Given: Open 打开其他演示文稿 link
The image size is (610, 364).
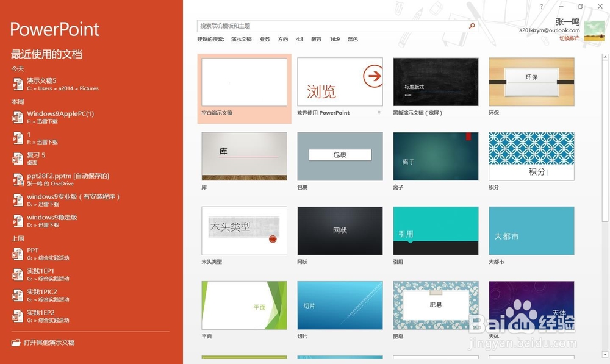Looking at the screenshot, I should pos(49,343).
